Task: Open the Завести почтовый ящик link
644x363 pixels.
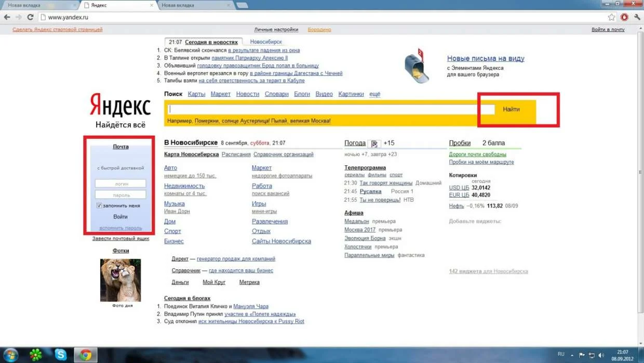Action: pyautogui.click(x=120, y=238)
